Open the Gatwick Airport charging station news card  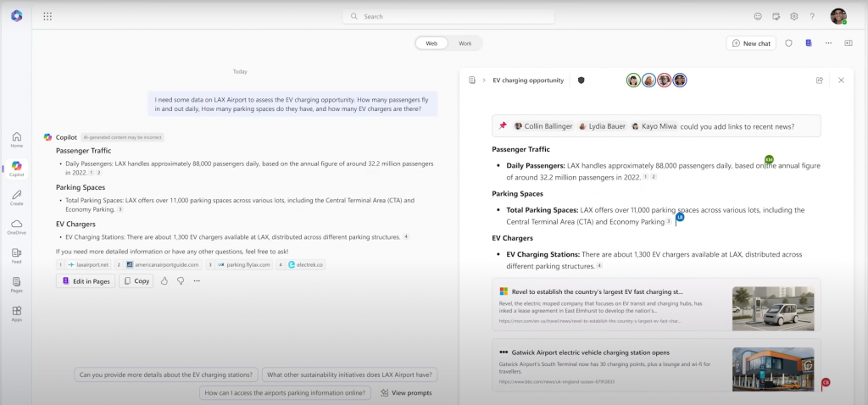tap(656, 365)
